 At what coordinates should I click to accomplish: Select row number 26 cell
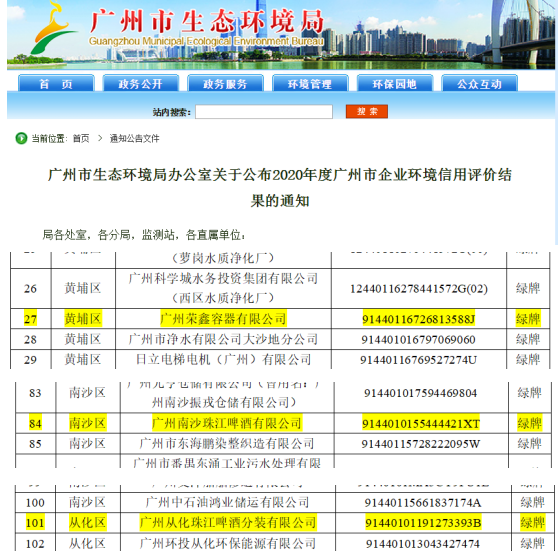[30, 288]
